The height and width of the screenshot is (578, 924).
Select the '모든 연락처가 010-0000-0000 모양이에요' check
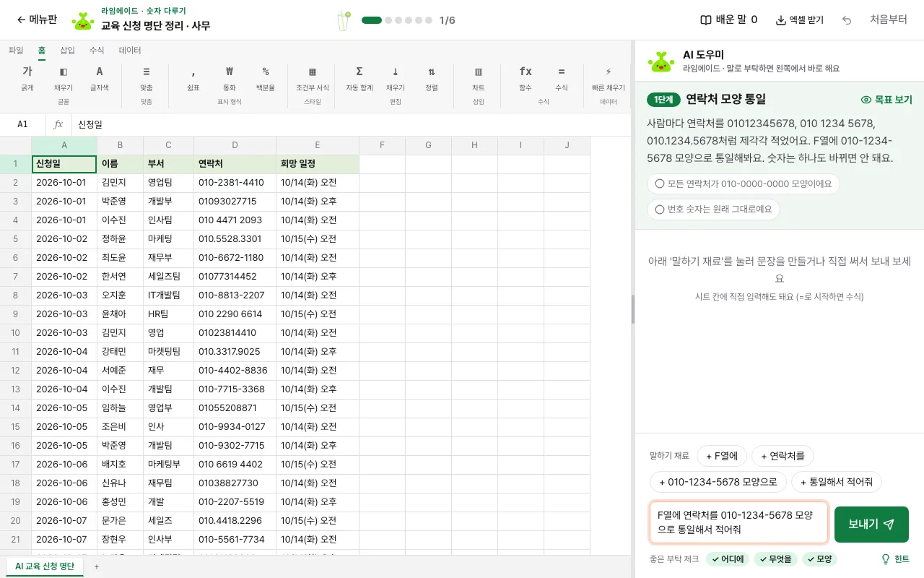tap(744, 184)
